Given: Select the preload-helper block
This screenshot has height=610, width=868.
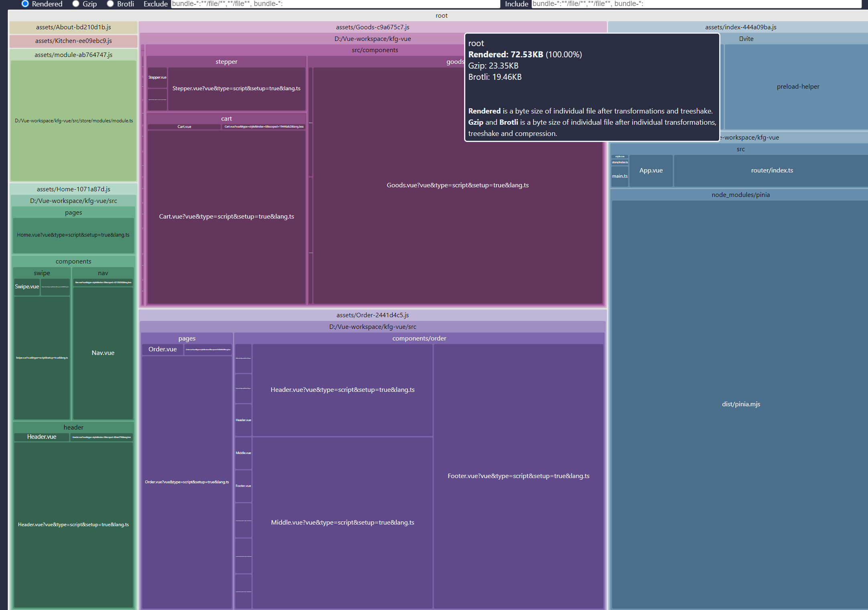Looking at the screenshot, I should point(797,87).
